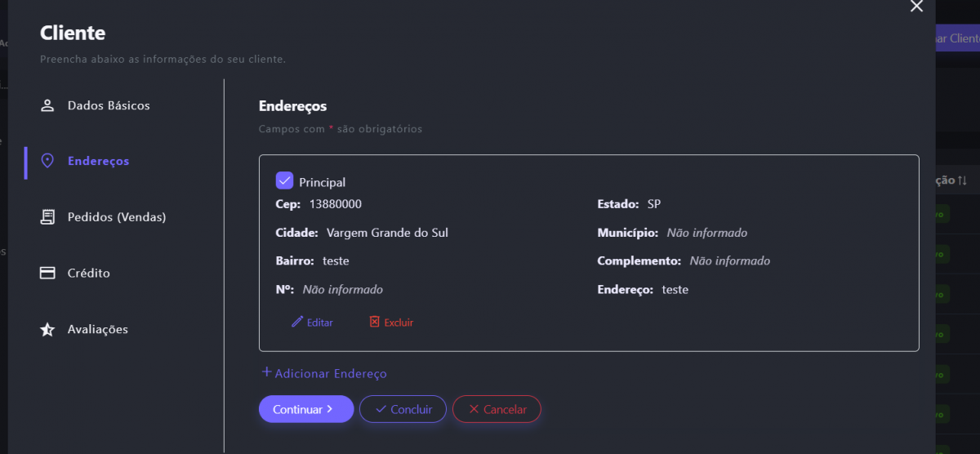Switch to the Pedidos (Vendas) tab
The width and height of the screenshot is (980, 454).
coord(117,217)
